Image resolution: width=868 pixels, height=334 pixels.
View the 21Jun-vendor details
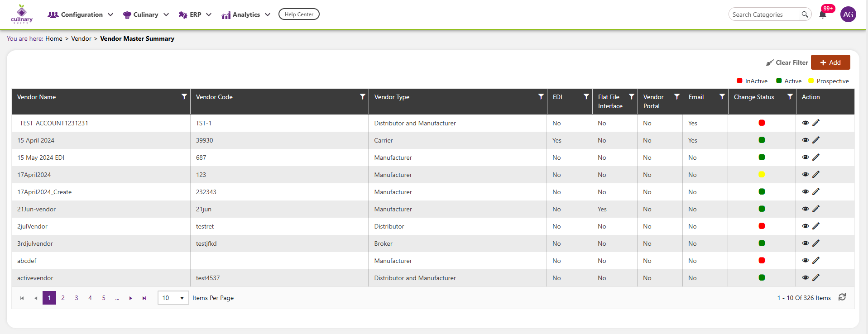(x=806, y=209)
